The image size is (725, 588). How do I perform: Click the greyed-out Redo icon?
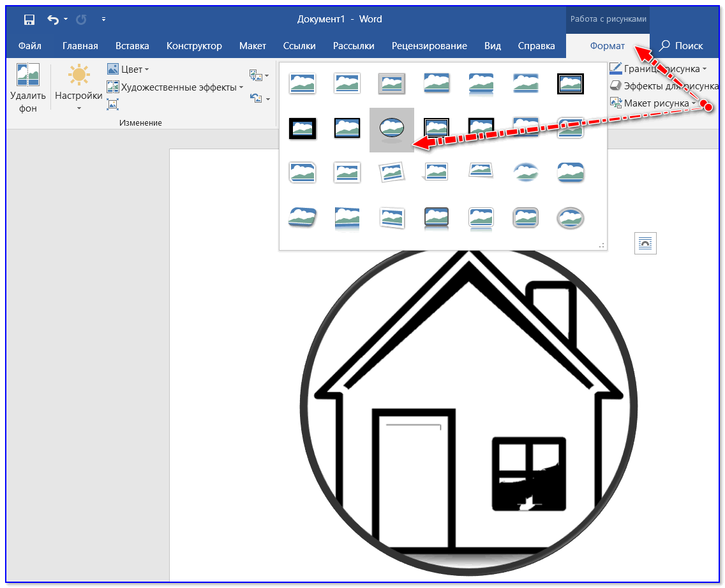pos(82,19)
